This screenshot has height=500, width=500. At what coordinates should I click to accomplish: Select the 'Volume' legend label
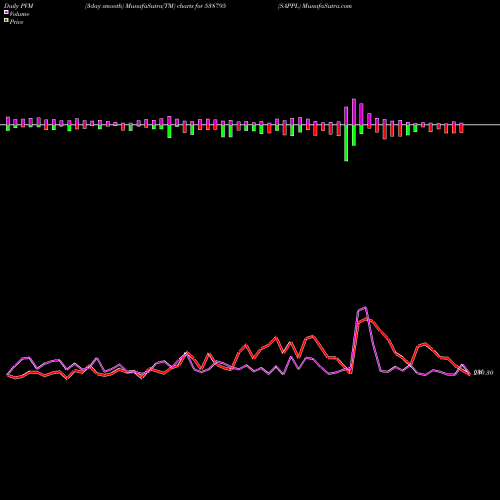coord(19,14)
